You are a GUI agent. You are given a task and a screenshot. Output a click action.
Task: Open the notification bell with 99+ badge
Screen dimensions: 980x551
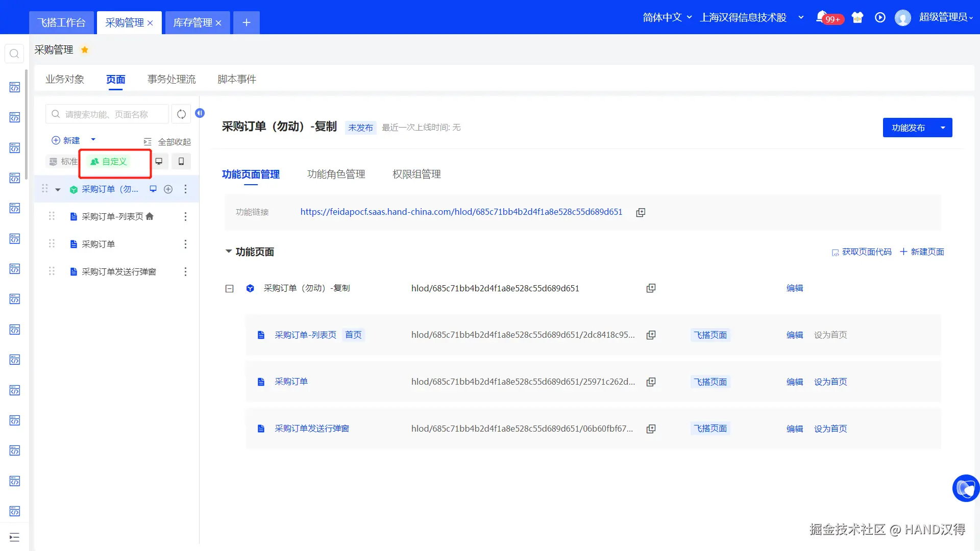point(821,17)
